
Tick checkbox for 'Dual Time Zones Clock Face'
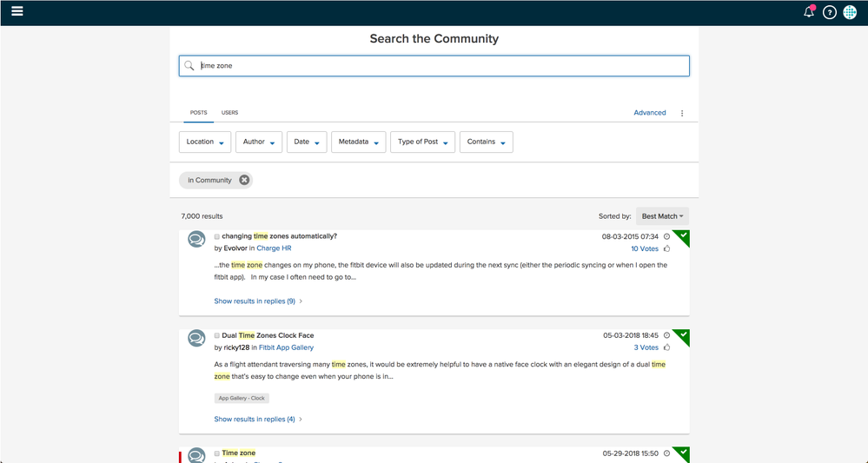point(217,336)
